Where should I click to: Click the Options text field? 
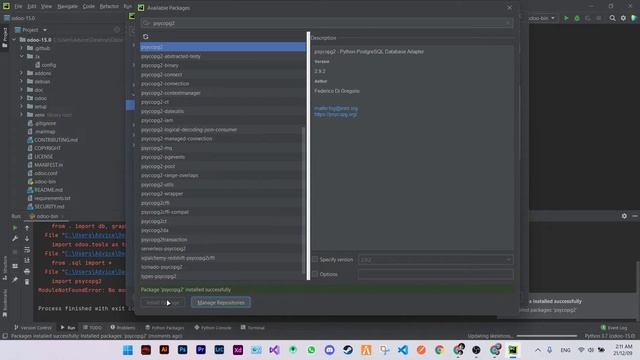coord(436,274)
